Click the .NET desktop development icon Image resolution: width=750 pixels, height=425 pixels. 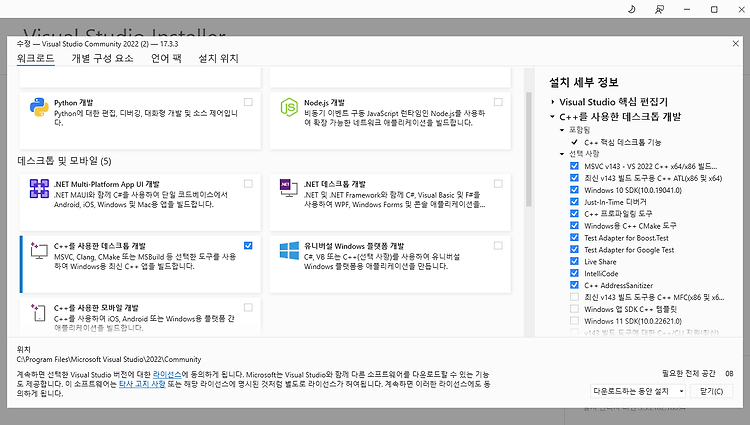(288, 187)
